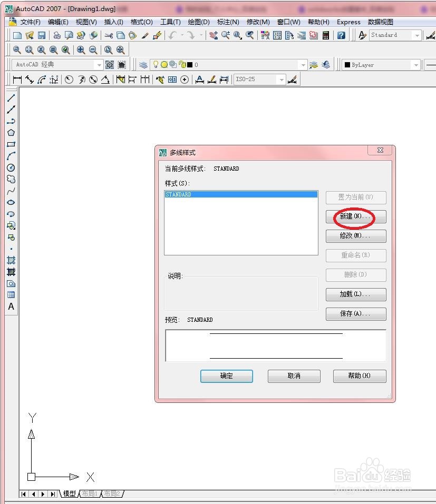436x504 pixels.
Task: Click the 加载(L)... button
Action: click(355, 294)
